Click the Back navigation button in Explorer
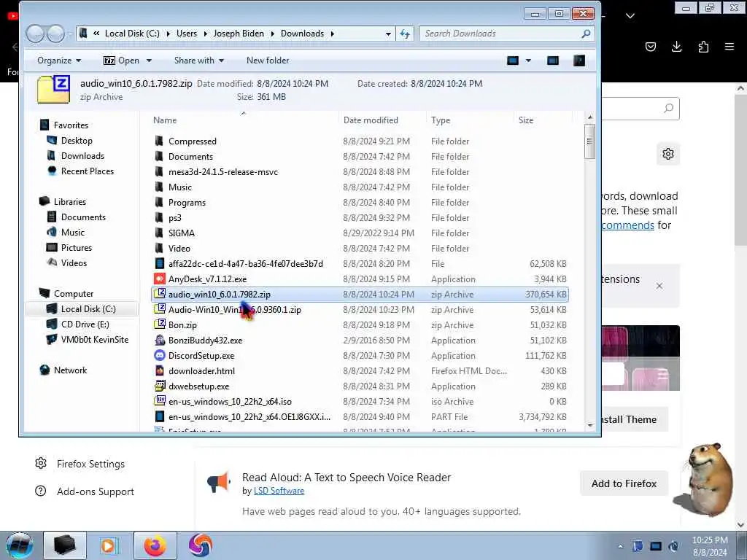The image size is (747, 560). [35, 34]
